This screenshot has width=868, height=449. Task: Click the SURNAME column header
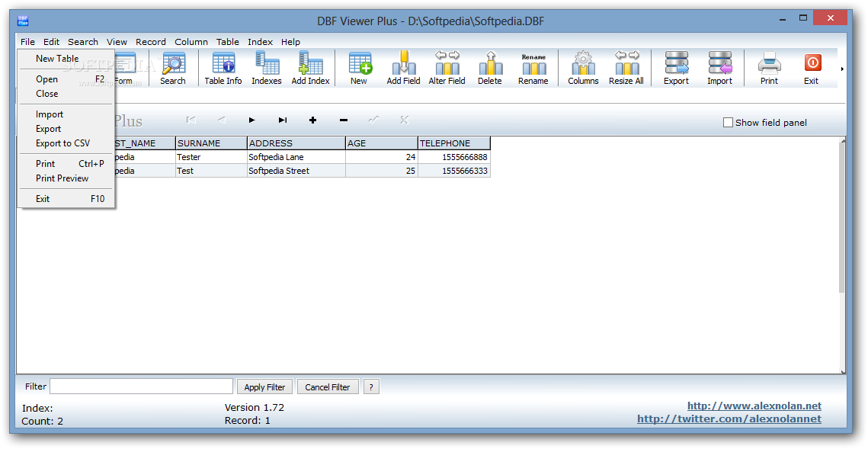tap(211, 143)
